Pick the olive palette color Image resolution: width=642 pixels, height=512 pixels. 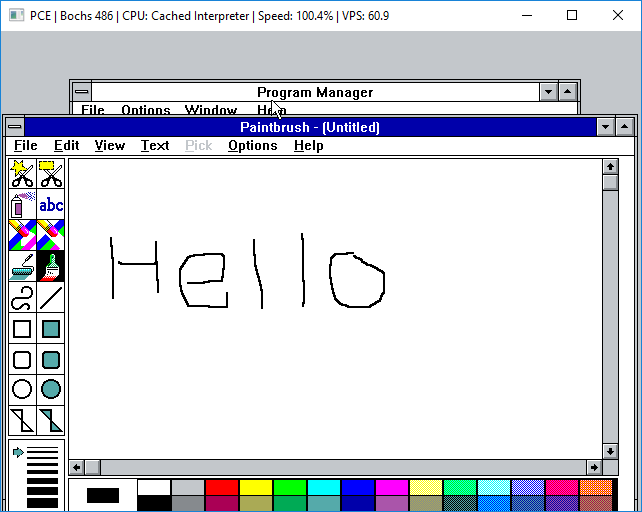(x=256, y=503)
